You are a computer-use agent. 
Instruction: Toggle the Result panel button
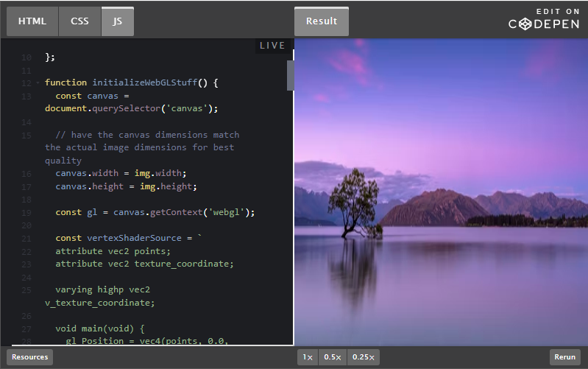(x=322, y=21)
